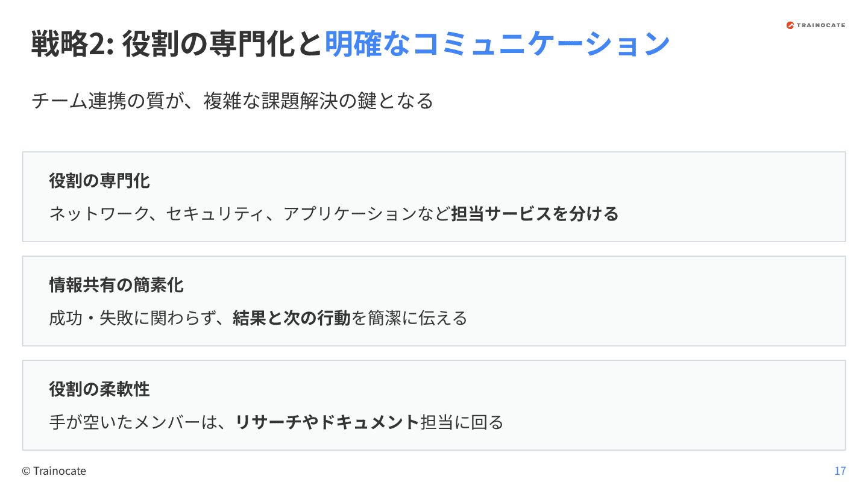This screenshot has height=488, width=868.
Task: Click the text を簡潔に伝える
Action: pyautogui.click(x=409, y=318)
